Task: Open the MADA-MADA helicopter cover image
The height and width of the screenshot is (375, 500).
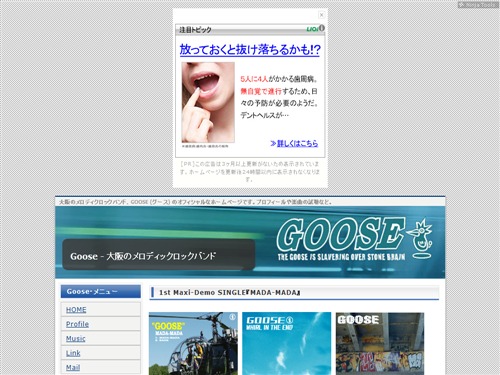Action: (x=193, y=343)
